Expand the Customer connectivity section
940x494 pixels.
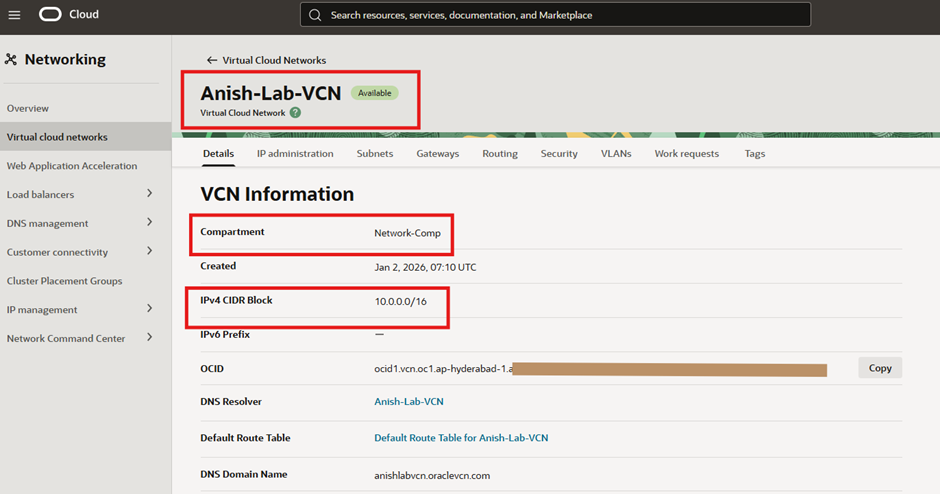pyautogui.click(x=149, y=251)
